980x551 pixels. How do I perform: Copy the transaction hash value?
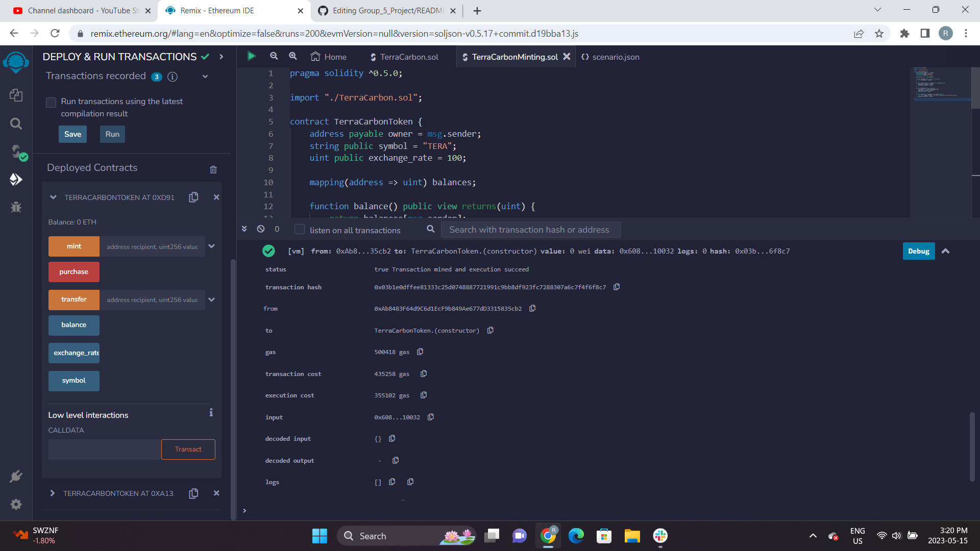coord(617,287)
